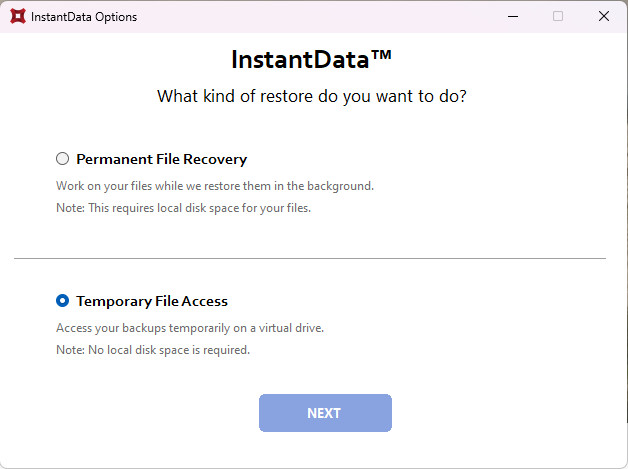Click the "Permanent File Recovery" label text
628x469 pixels.
pos(161,159)
